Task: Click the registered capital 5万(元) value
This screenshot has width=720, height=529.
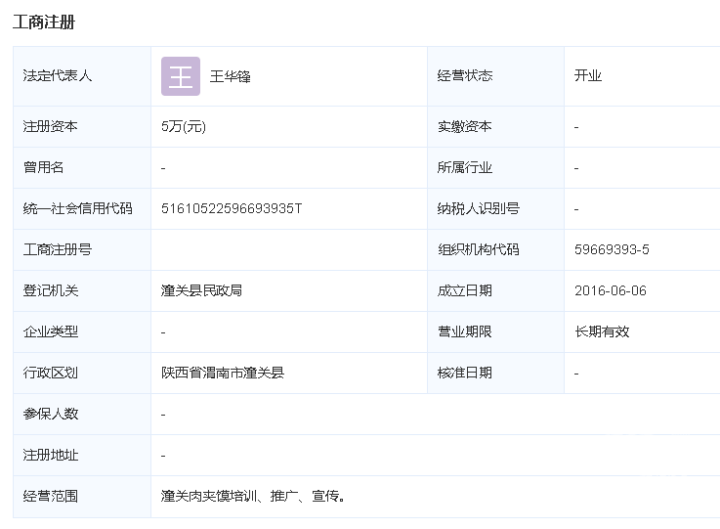Action: tap(183, 126)
